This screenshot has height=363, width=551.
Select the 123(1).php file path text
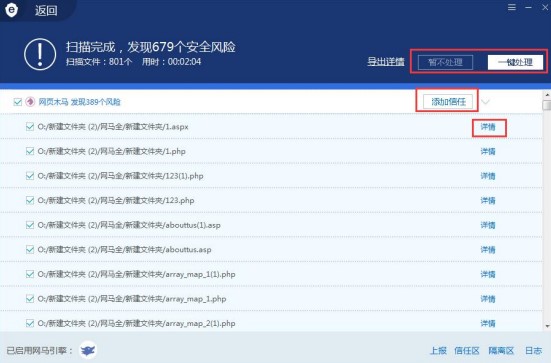tap(121, 176)
